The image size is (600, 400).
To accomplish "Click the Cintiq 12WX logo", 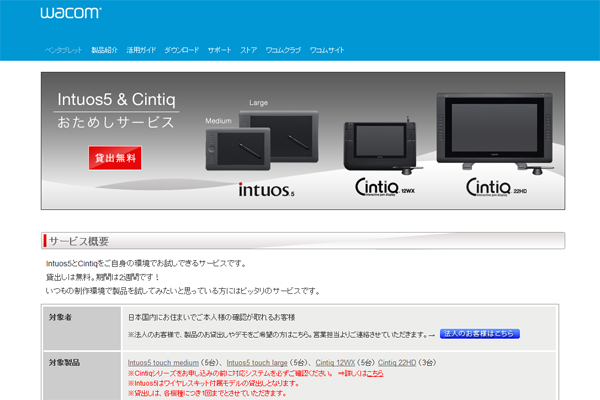I will pyautogui.click(x=385, y=187).
